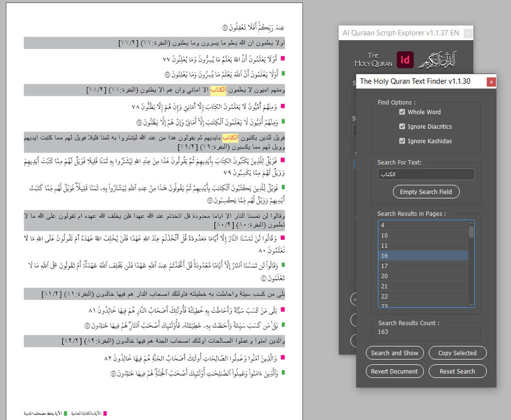Screen dimensions: 511x420
Task: Click the Reset Search button
Action: click(458, 371)
